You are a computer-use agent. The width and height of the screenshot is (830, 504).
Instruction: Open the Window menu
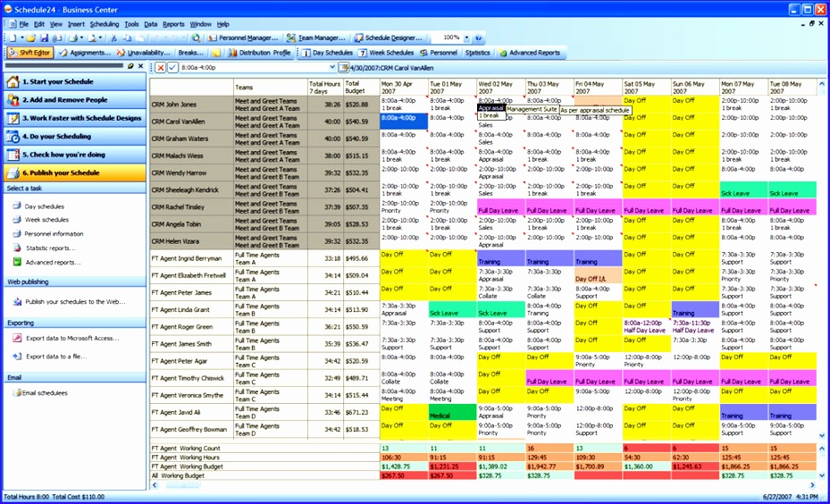tap(201, 24)
